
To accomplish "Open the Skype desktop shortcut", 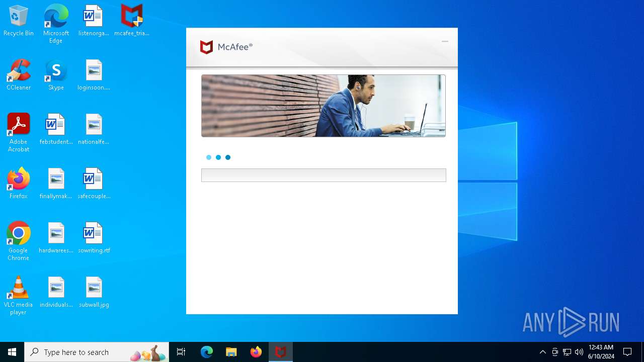I will [56, 75].
